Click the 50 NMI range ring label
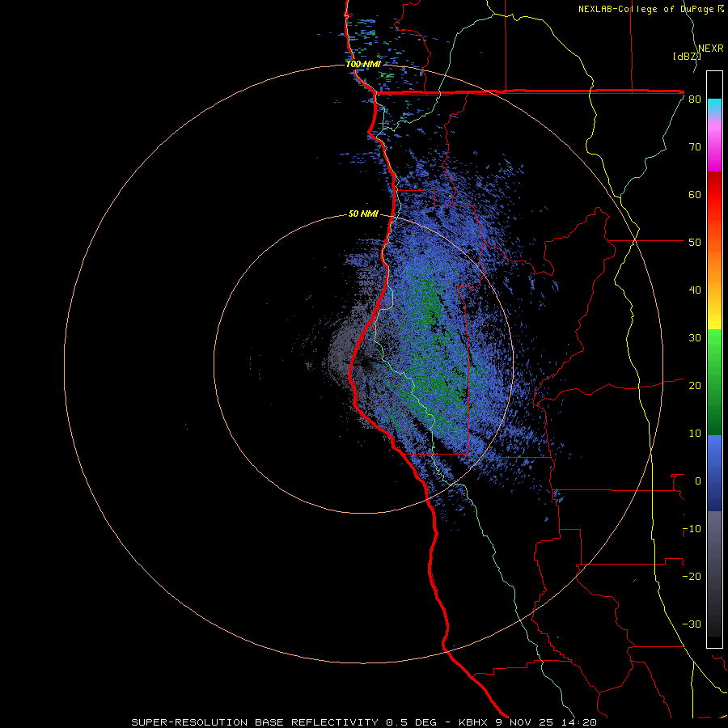728x728 pixels. point(363,214)
